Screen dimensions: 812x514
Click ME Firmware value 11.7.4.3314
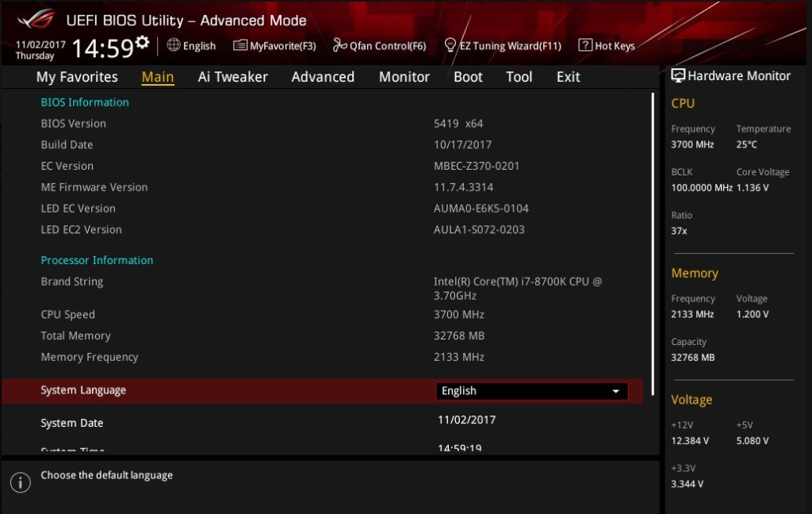point(463,187)
